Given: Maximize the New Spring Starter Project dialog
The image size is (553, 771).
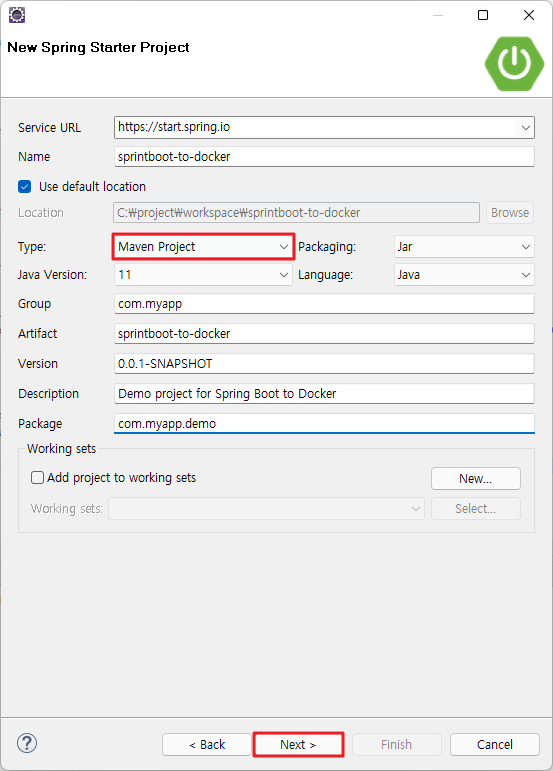Looking at the screenshot, I should (x=483, y=15).
